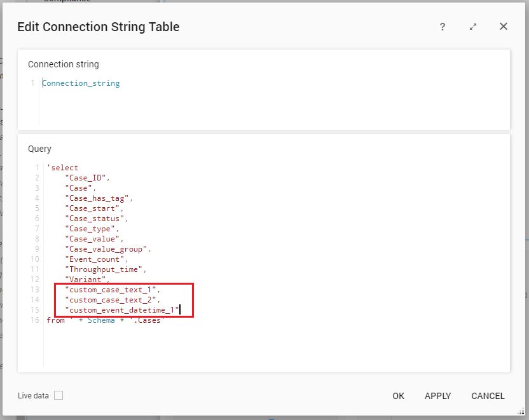Click the Live data label
The height and width of the screenshot is (420, 529).
pyautogui.click(x=33, y=396)
